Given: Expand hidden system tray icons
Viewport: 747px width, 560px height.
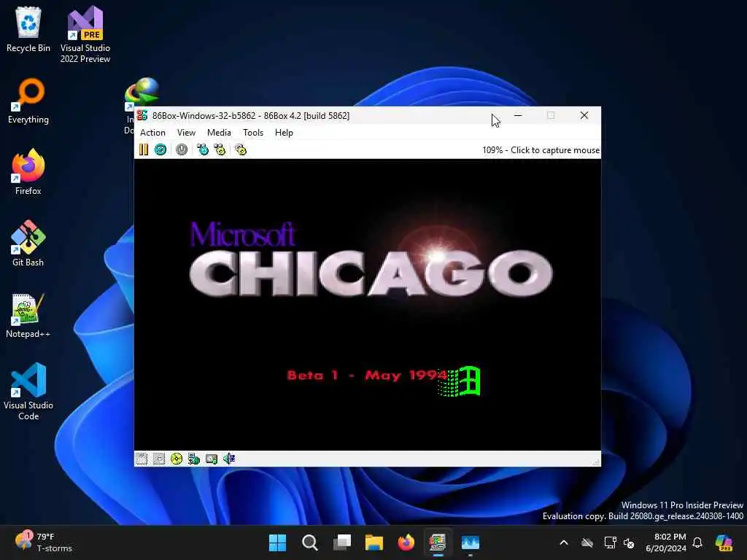Looking at the screenshot, I should tap(564, 542).
